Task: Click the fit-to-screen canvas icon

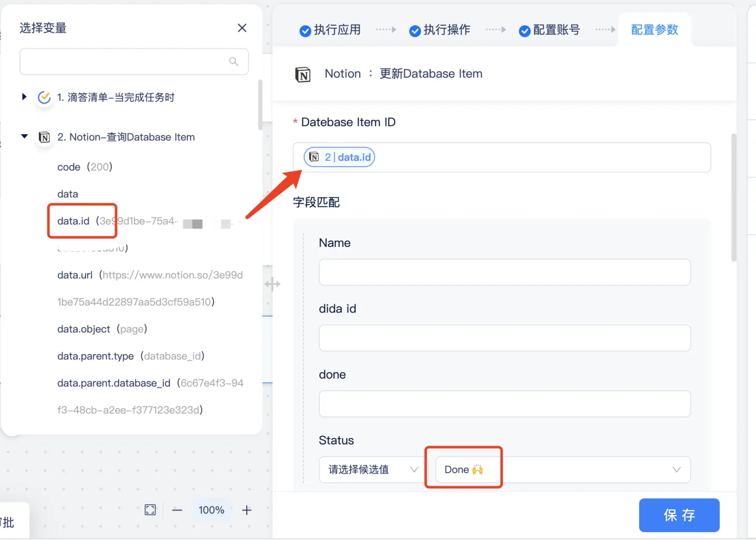Action: tap(150, 510)
